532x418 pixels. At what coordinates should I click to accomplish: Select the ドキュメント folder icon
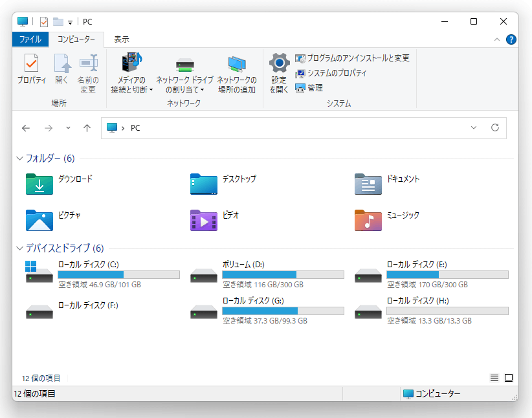tap(368, 184)
